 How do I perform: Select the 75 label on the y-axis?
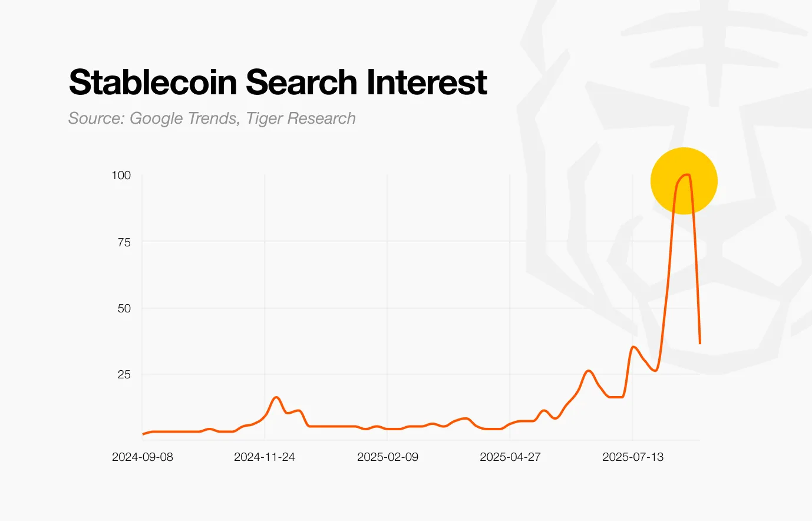coord(124,242)
